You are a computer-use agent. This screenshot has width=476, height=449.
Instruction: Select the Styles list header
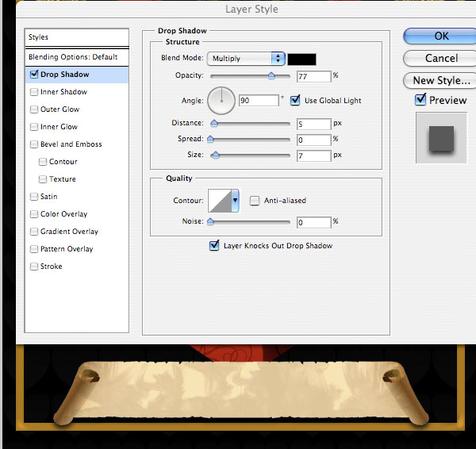(77, 37)
